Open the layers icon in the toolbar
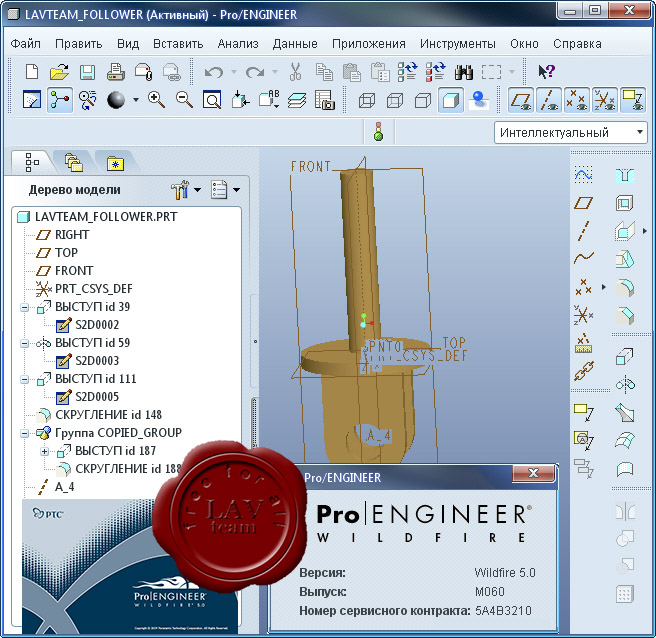The width and height of the screenshot is (656, 638). coord(297,100)
